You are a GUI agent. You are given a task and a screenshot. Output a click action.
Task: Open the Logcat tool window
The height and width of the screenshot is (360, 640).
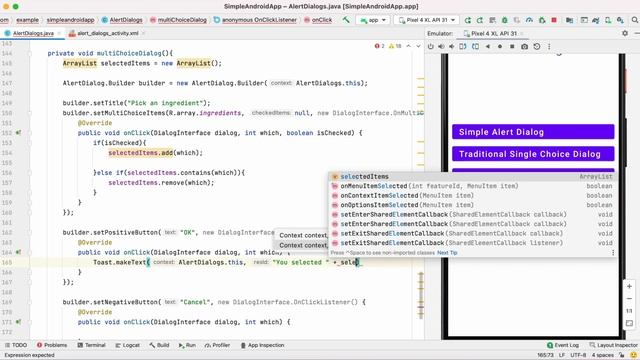pyautogui.click(x=127, y=345)
